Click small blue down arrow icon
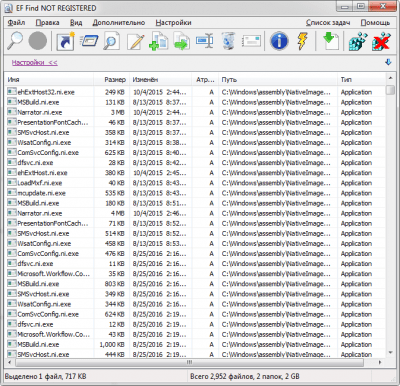The height and width of the screenshot is (386, 400). 388,62
